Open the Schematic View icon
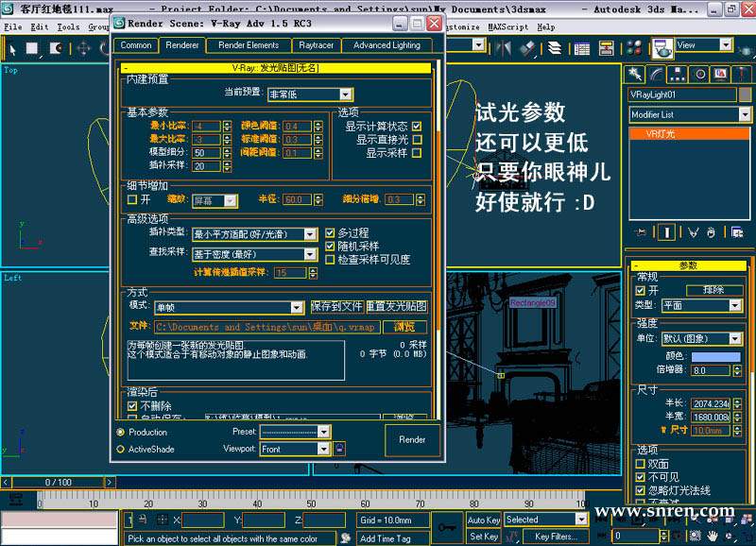The height and width of the screenshot is (546, 756). (x=606, y=48)
